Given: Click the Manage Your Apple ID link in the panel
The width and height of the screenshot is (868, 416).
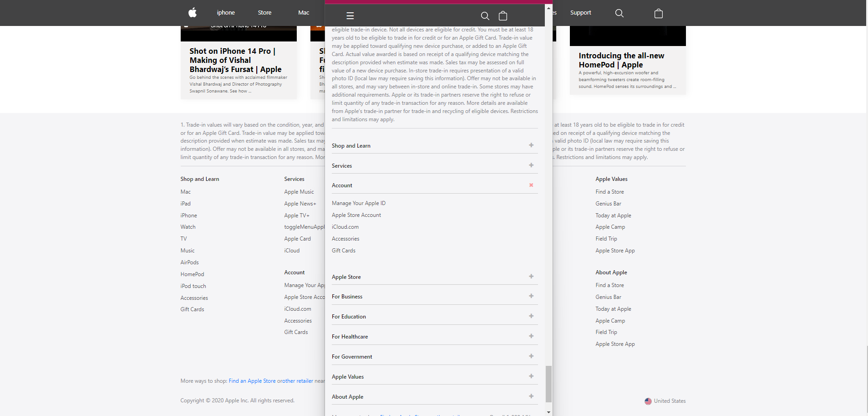Looking at the screenshot, I should point(358,203).
